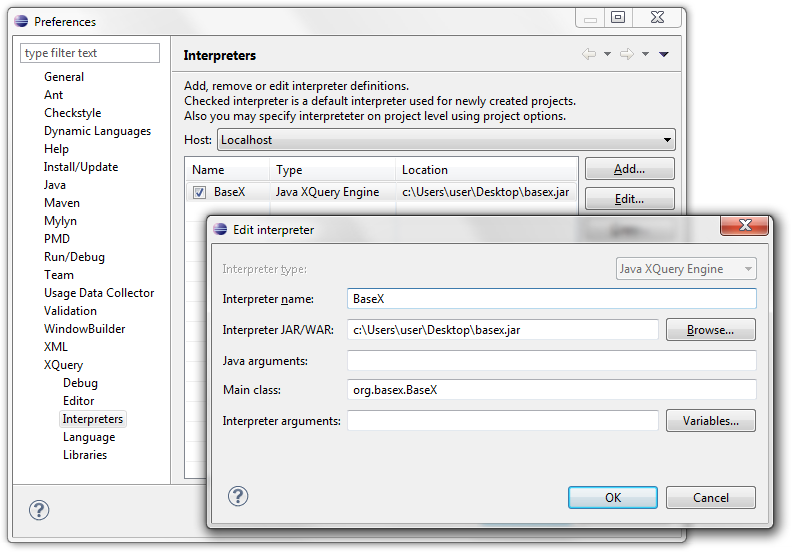The image size is (792, 552).
Task: Click the Java XQuery Engine type cell
Action: 327,192
